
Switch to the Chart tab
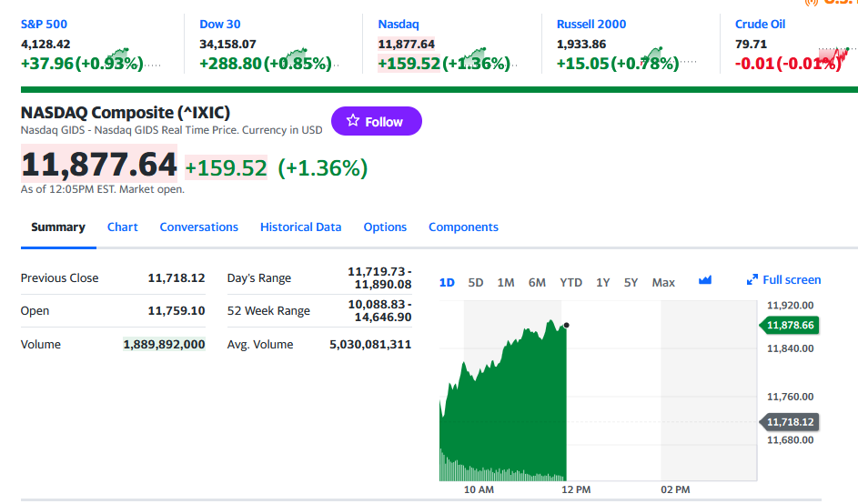[123, 227]
